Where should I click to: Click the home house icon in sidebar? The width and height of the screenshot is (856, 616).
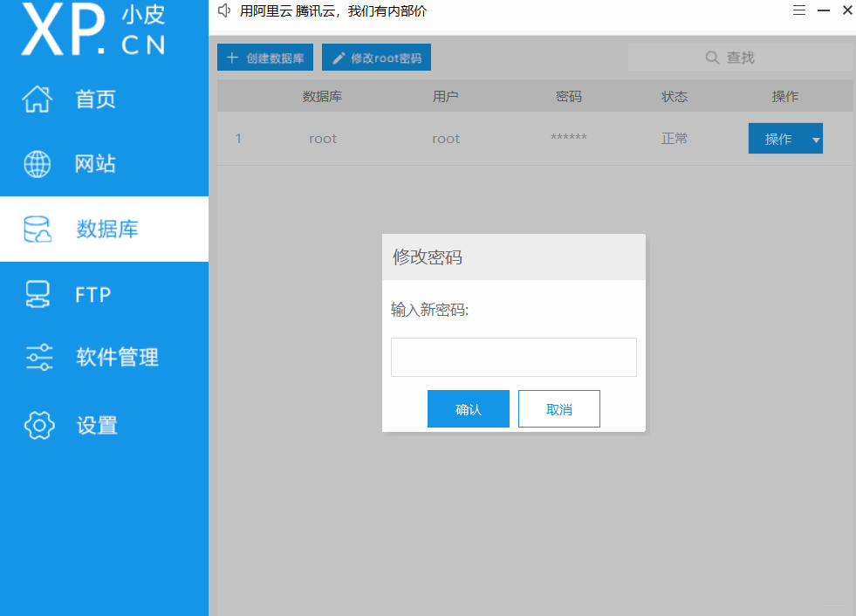(38, 99)
